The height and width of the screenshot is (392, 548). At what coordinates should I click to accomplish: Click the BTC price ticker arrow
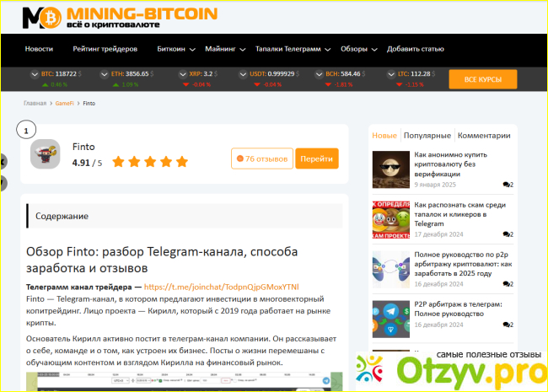pyautogui.click(x=34, y=74)
